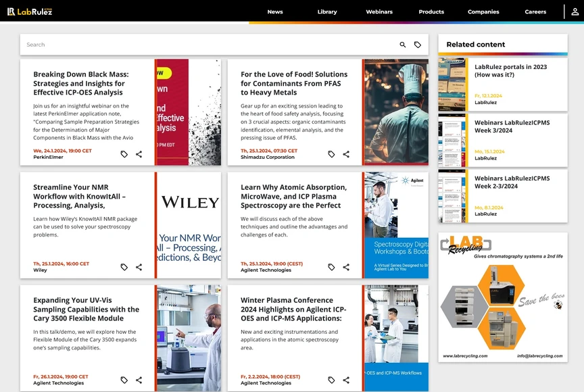Click Agilent Technologies under UV-Vis card
This screenshot has height=392, width=584.
[x=59, y=383]
